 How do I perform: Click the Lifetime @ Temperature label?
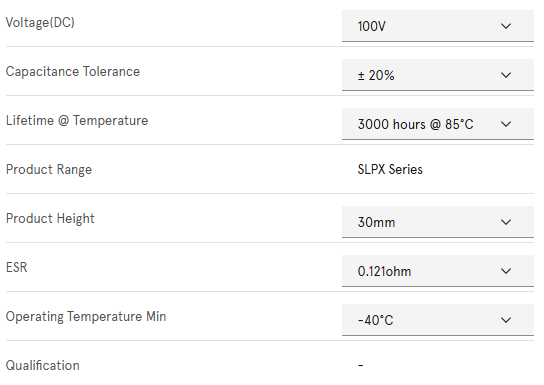coord(77,120)
